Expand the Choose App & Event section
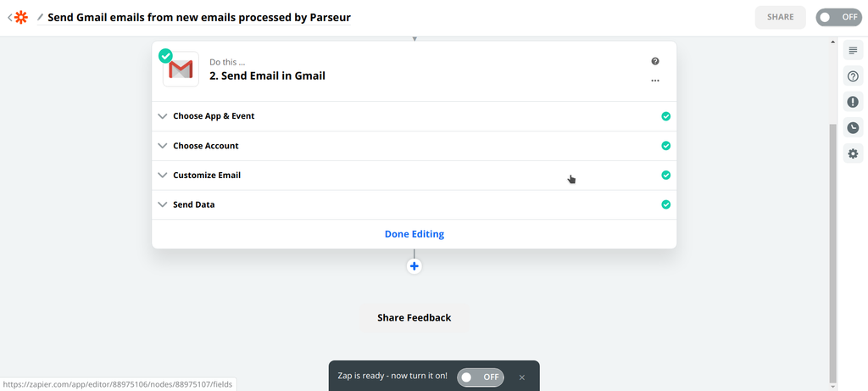 point(214,116)
